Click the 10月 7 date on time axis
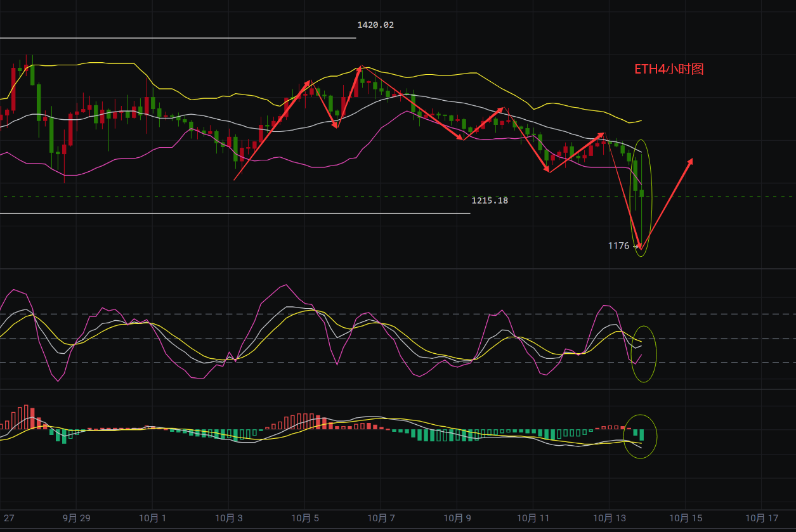This screenshot has height=532, width=796. click(381, 518)
